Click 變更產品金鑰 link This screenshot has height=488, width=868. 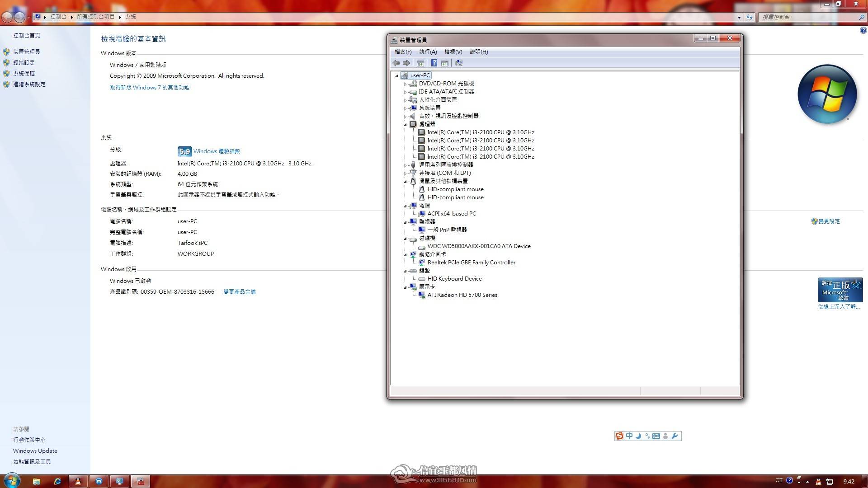pyautogui.click(x=240, y=292)
